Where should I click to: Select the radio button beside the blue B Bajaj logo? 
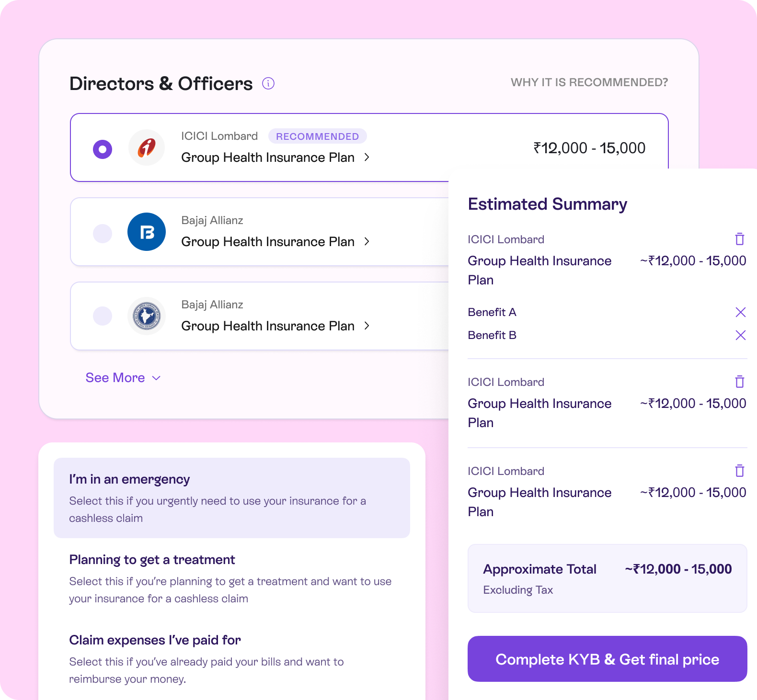point(103,233)
